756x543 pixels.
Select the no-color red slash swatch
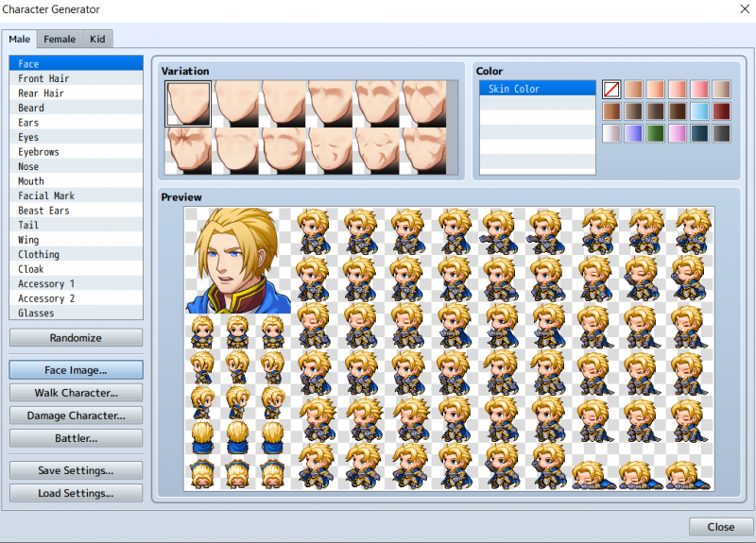click(611, 89)
